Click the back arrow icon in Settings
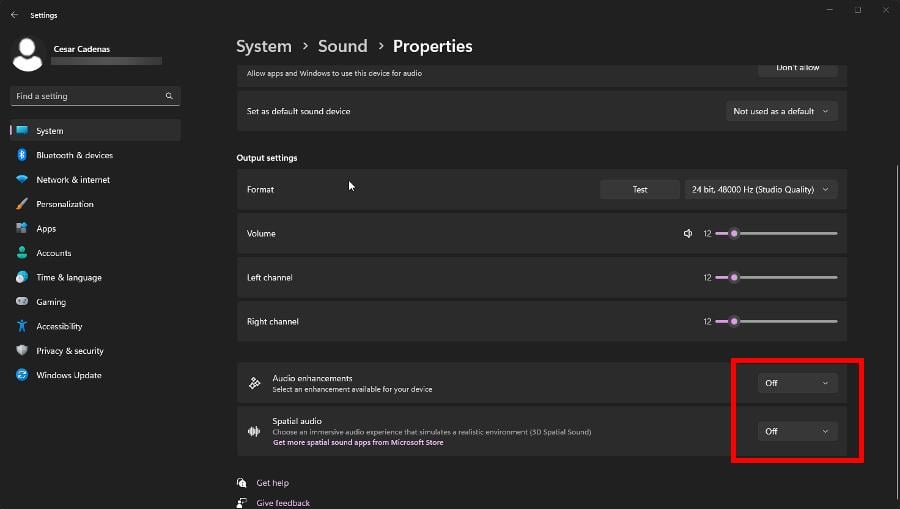The height and width of the screenshot is (509, 900). [x=14, y=15]
